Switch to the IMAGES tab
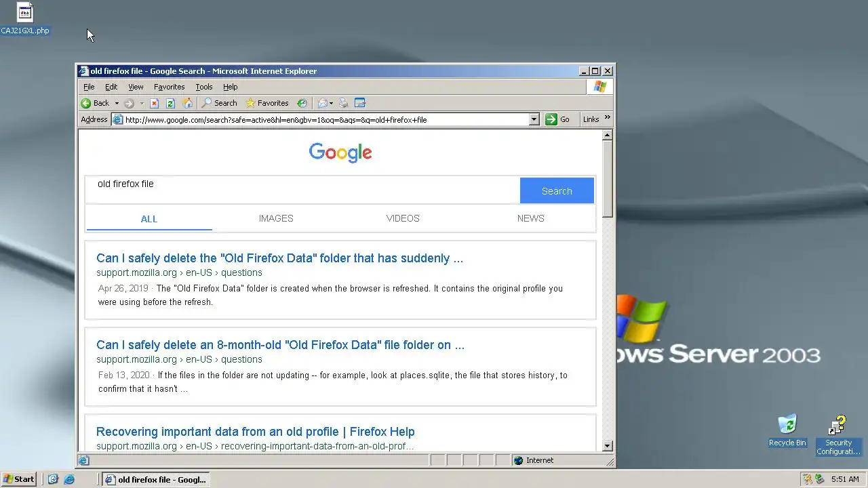The height and width of the screenshot is (488, 868). pyautogui.click(x=276, y=218)
